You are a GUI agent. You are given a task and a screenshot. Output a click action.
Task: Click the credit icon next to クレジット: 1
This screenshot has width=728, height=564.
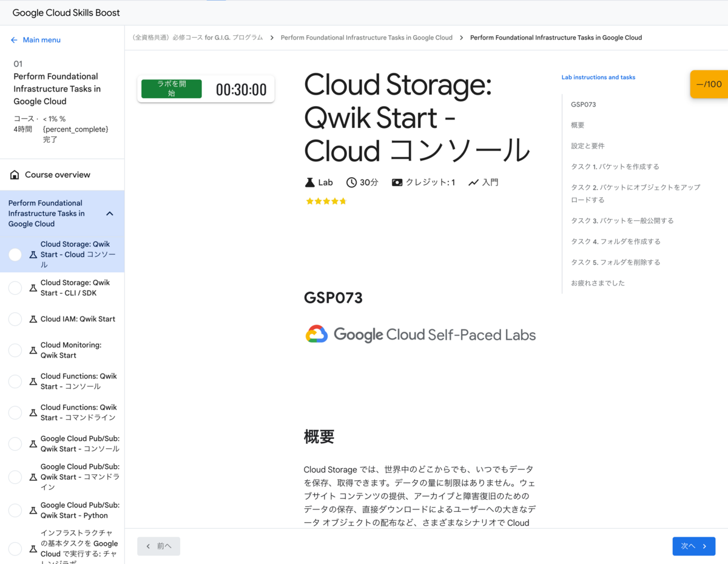coord(396,182)
